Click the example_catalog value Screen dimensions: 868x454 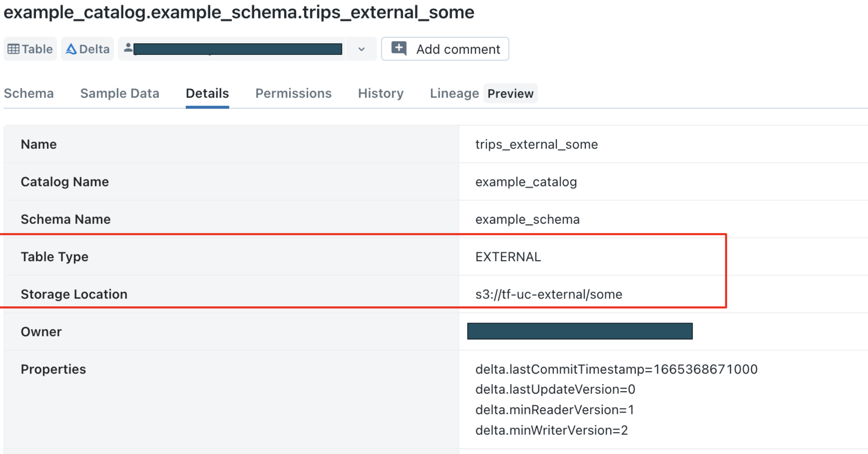[x=526, y=182]
